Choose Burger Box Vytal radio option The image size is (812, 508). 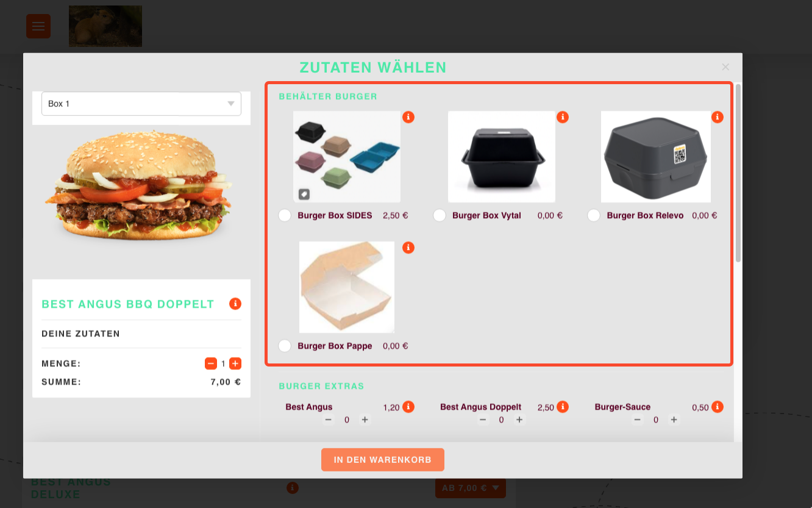440,215
